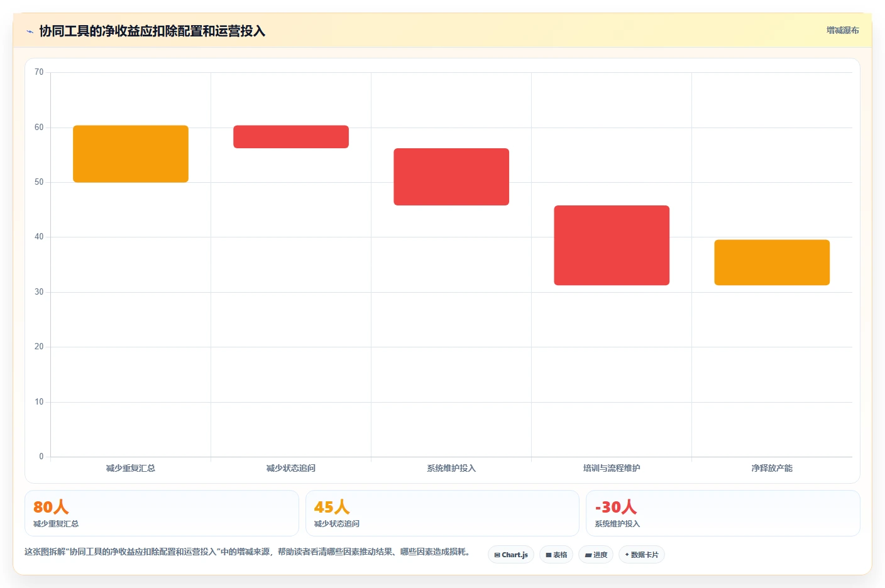Click the -30人 data card

click(723, 513)
